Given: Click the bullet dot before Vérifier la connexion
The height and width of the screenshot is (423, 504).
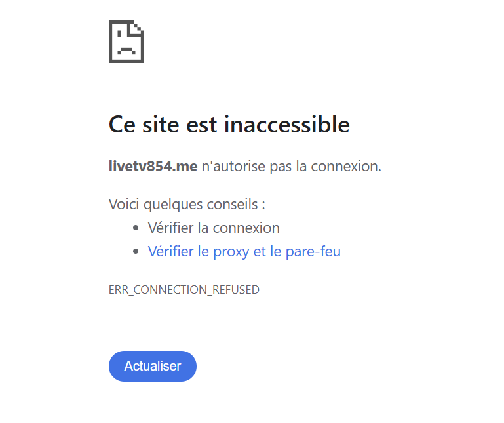Looking at the screenshot, I should coord(136,228).
